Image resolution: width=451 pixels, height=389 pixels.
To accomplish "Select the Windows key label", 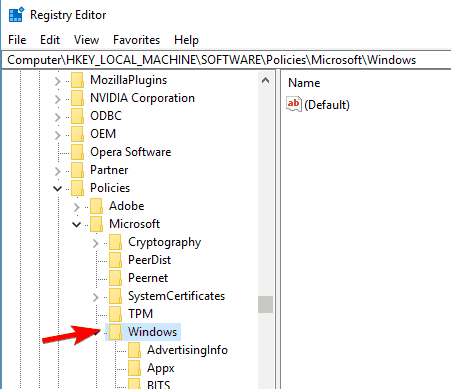I will 152,332.
